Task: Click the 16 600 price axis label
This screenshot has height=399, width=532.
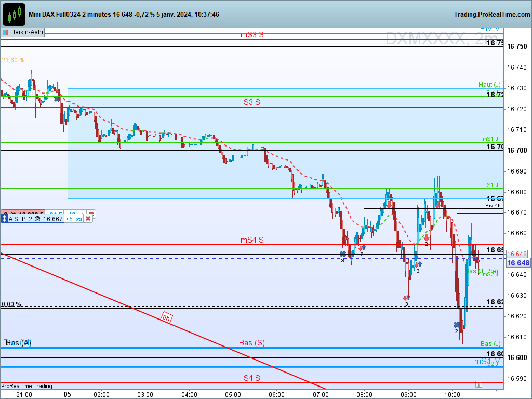Action: tap(517, 358)
